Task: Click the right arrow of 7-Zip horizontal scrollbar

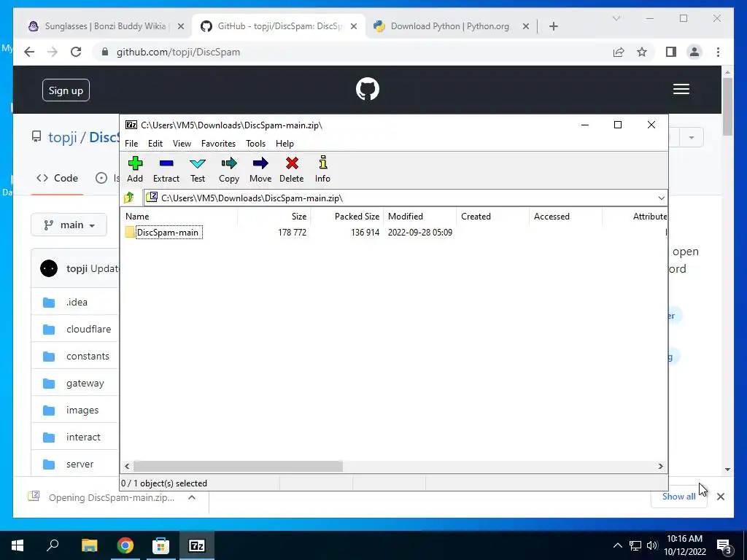Action: pyautogui.click(x=660, y=466)
